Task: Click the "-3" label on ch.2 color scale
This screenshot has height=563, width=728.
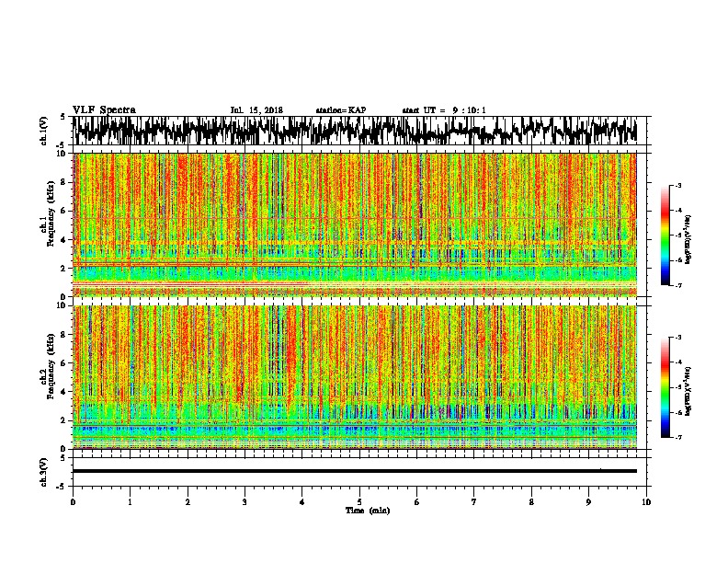Action: coord(678,338)
